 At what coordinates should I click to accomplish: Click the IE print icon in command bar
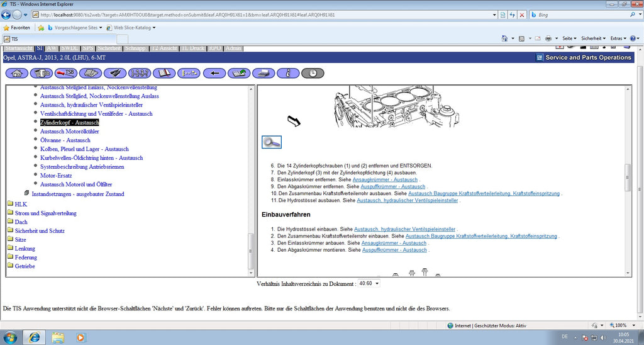click(x=548, y=38)
